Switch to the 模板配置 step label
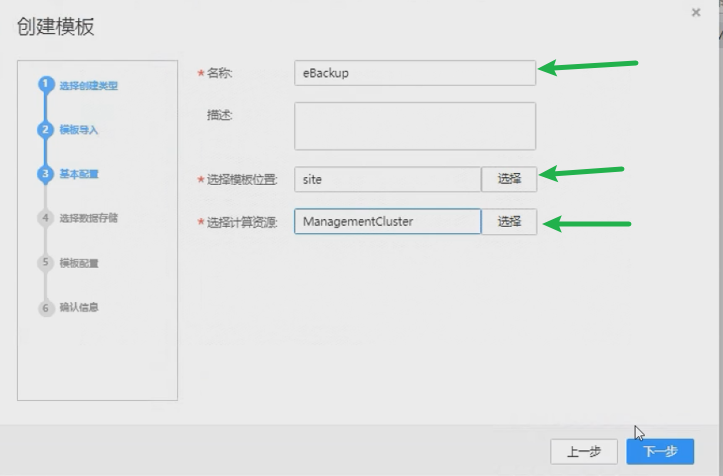Screen dimensions: 723x476 (x=78, y=263)
